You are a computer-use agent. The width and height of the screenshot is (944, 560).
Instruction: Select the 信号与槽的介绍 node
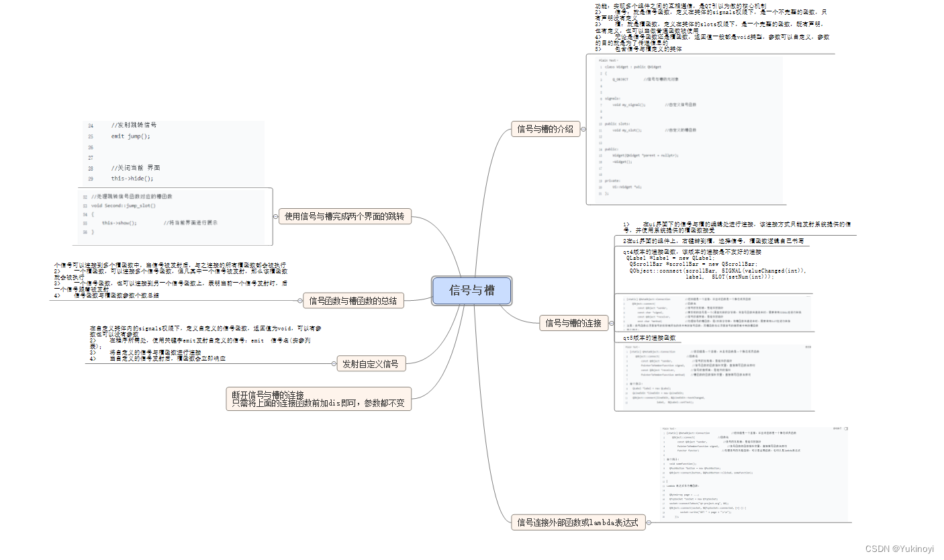point(546,129)
